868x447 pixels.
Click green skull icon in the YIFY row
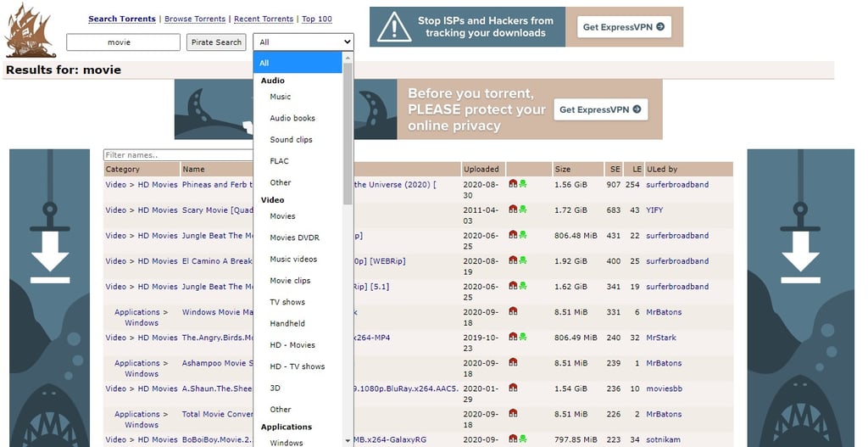coord(523,210)
